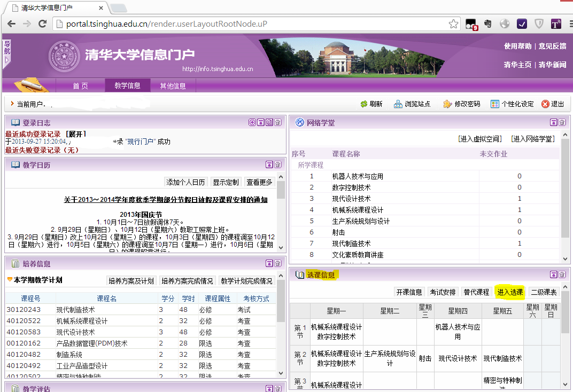Screen dimensions: 573x392
Task: Open the 清华主页 link
Action: (518, 65)
